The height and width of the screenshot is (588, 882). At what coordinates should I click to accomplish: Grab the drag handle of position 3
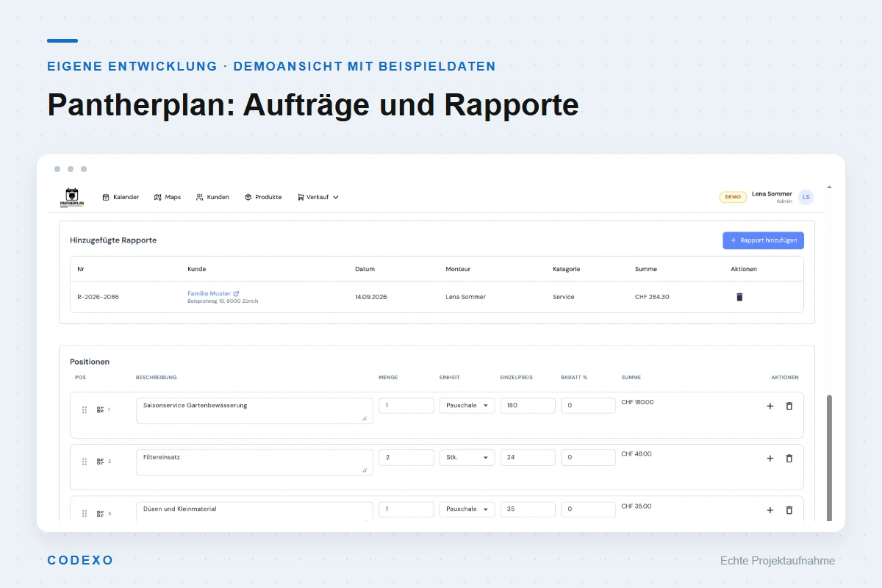coord(85,514)
